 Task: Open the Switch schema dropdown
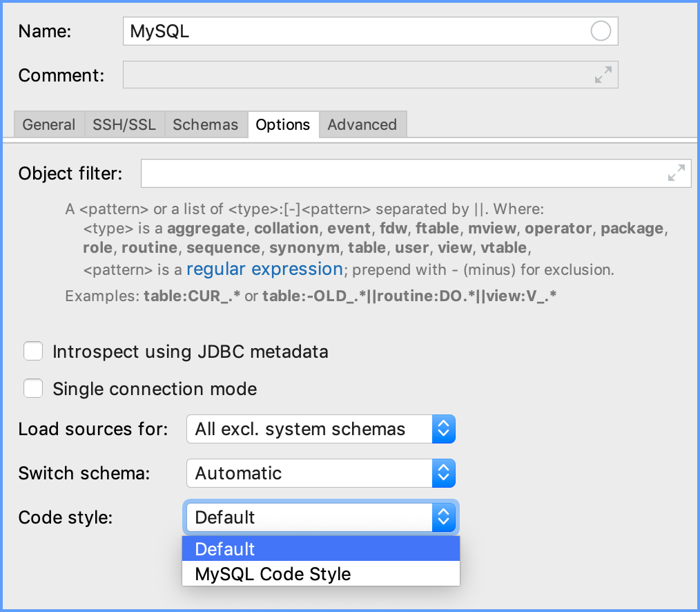(320, 473)
